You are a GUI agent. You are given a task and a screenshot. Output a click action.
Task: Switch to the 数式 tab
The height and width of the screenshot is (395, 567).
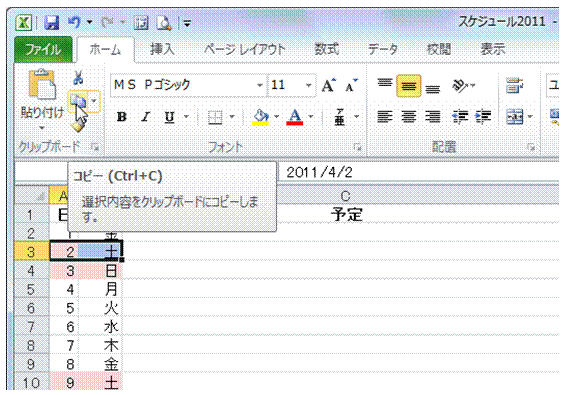tap(327, 50)
